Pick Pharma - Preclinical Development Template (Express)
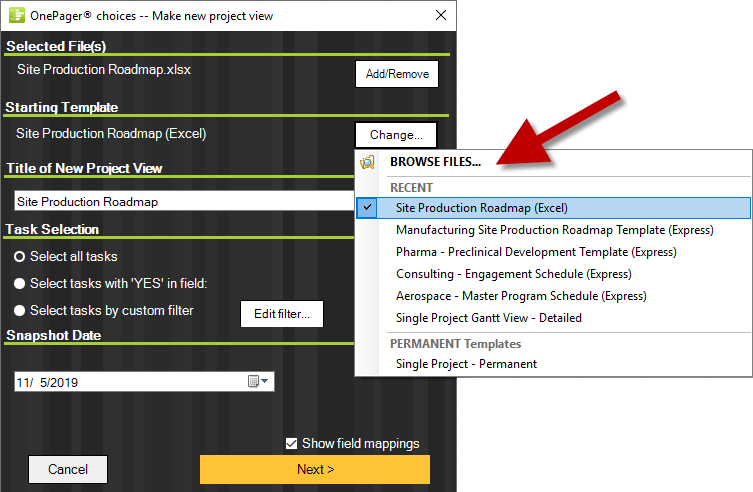 tap(536, 252)
